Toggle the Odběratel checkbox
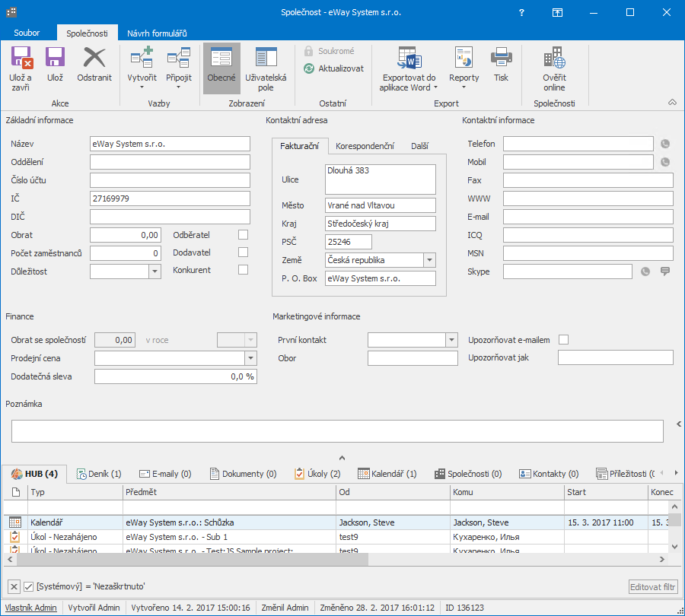 tap(243, 235)
